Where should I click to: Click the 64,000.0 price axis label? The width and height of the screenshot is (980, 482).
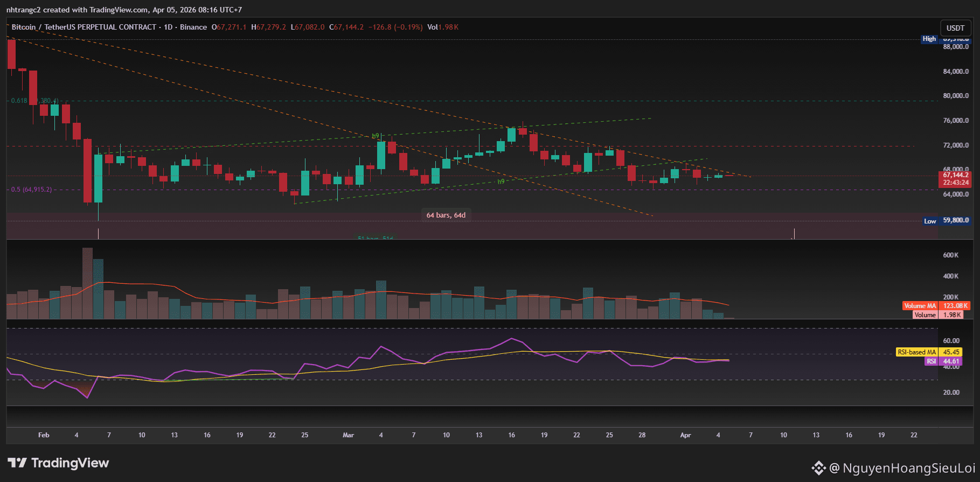pyautogui.click(x=956, y=194)
